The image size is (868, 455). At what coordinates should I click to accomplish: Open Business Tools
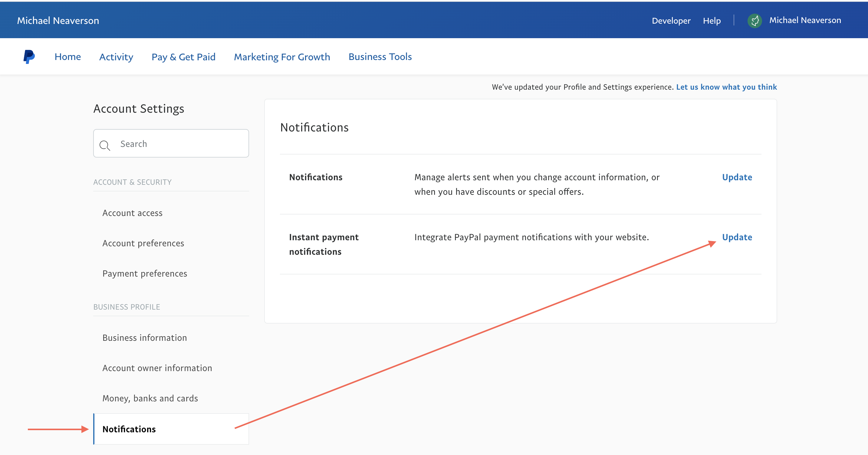[x=380, y=56]
